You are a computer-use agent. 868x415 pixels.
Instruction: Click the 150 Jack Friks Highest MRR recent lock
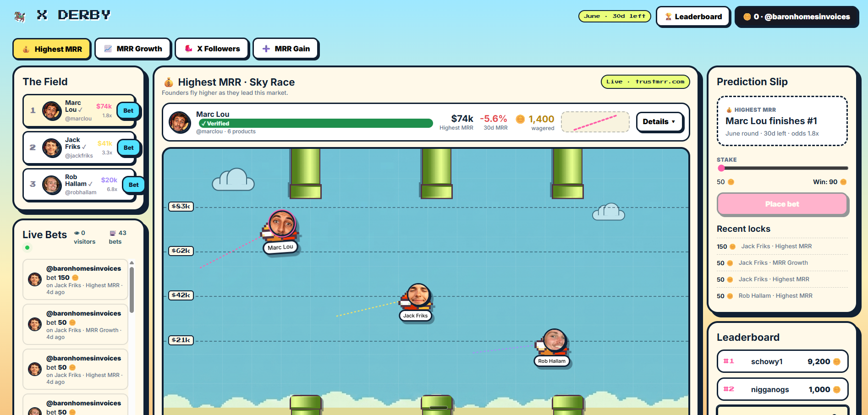click(782, 246)
